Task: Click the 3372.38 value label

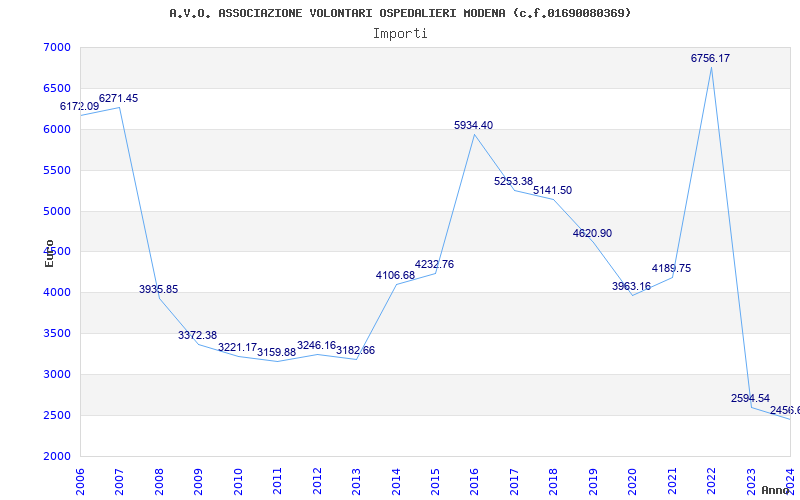Action: (197, 335)
